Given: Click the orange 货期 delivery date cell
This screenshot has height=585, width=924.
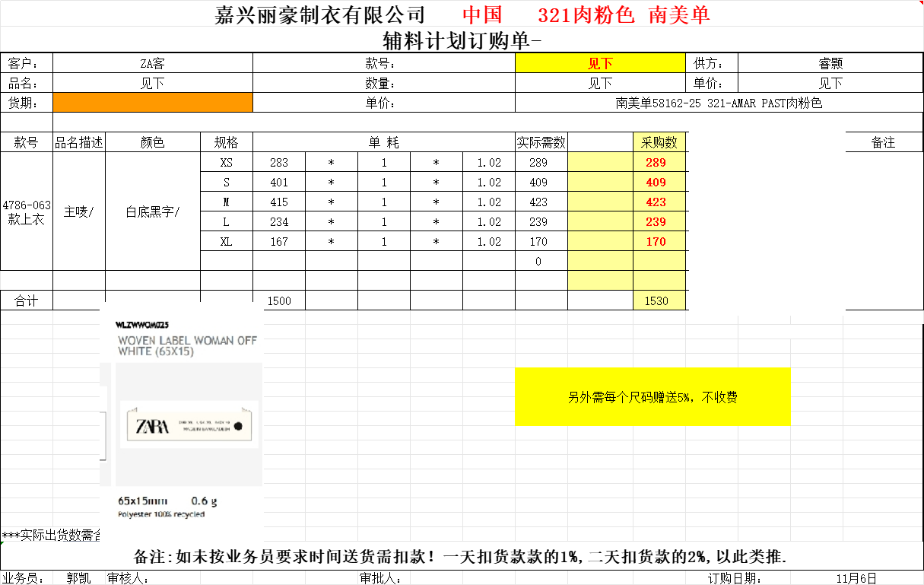Looking at the screenshot, I should 153,103.
